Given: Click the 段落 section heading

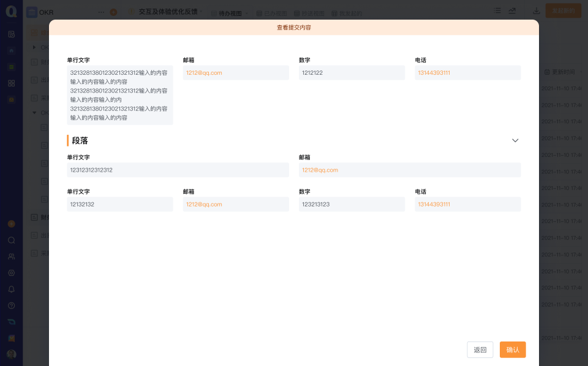Looking at the screenshot, I should coord(80,141).
